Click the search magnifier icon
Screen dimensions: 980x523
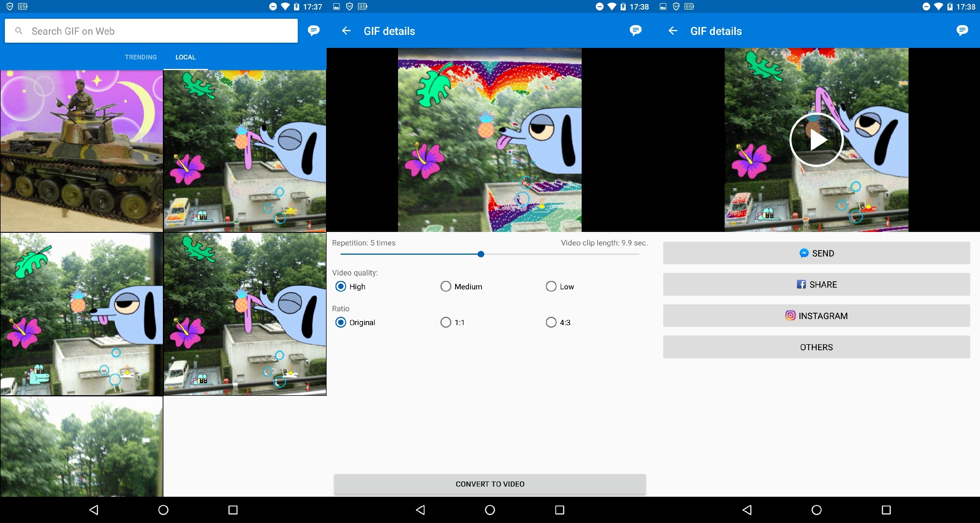[19, 31]
